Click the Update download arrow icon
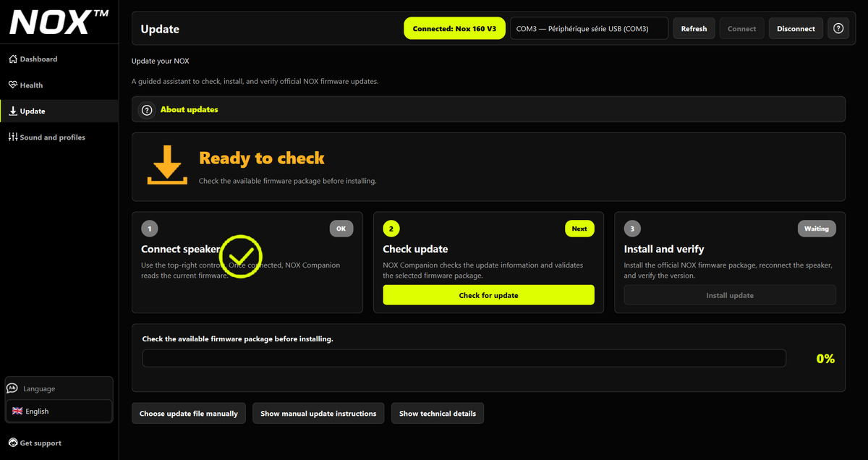The image size is (868, 460). point(13,111)
